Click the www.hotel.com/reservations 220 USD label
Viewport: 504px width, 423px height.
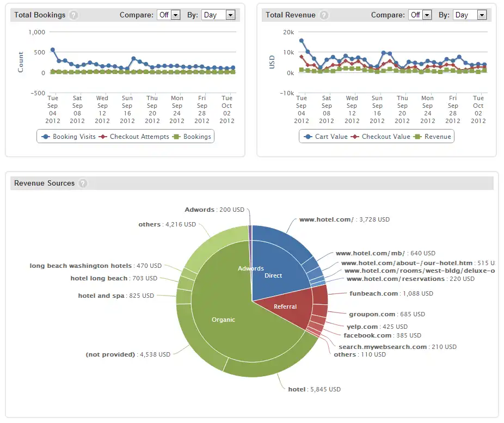(410, 279)
